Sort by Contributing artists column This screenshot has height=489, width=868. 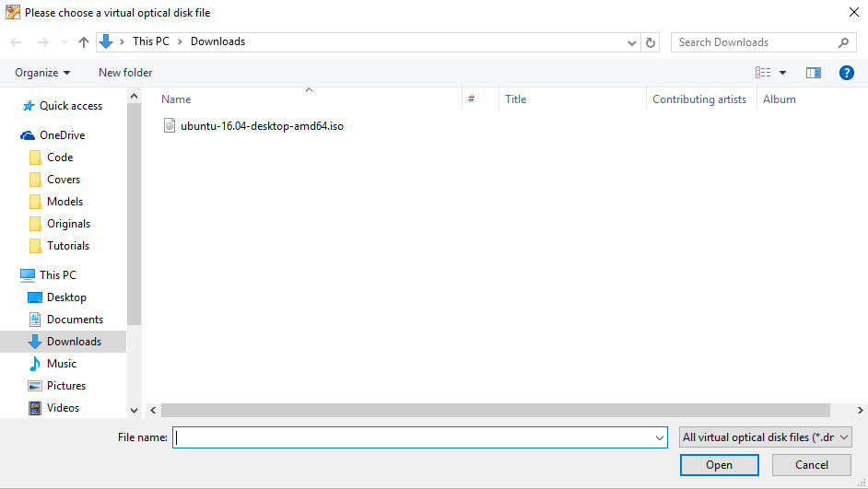point(701,99)
